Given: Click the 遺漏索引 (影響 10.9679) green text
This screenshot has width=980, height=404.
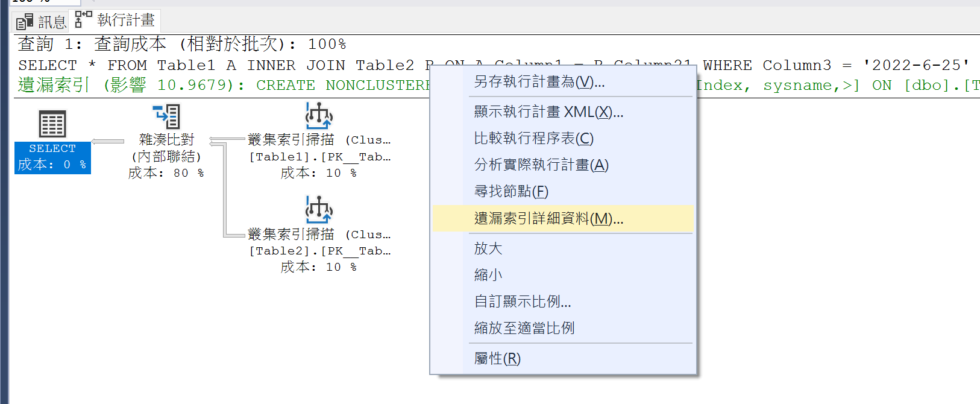Looking at the screenshot, I should coord(131,85).
